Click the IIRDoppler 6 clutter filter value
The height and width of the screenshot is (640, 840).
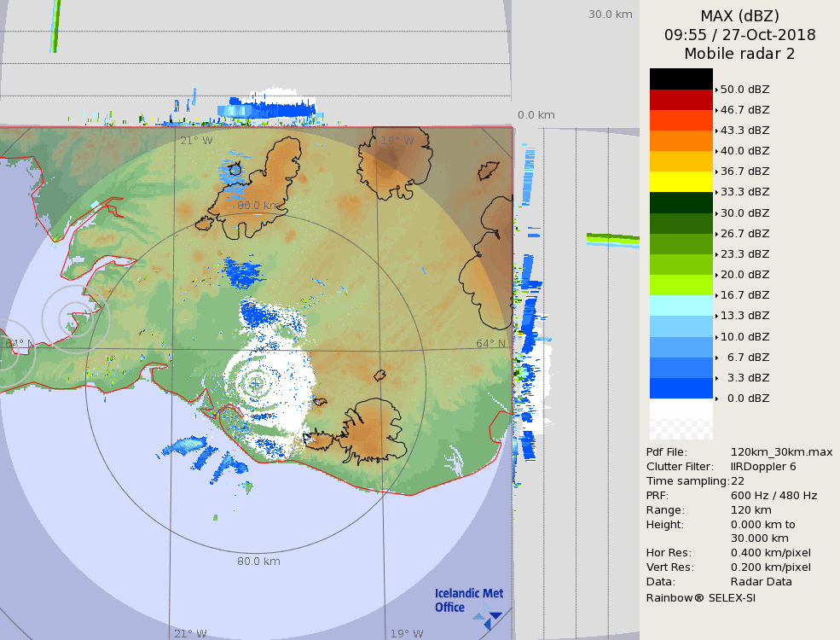pos(763,467)
